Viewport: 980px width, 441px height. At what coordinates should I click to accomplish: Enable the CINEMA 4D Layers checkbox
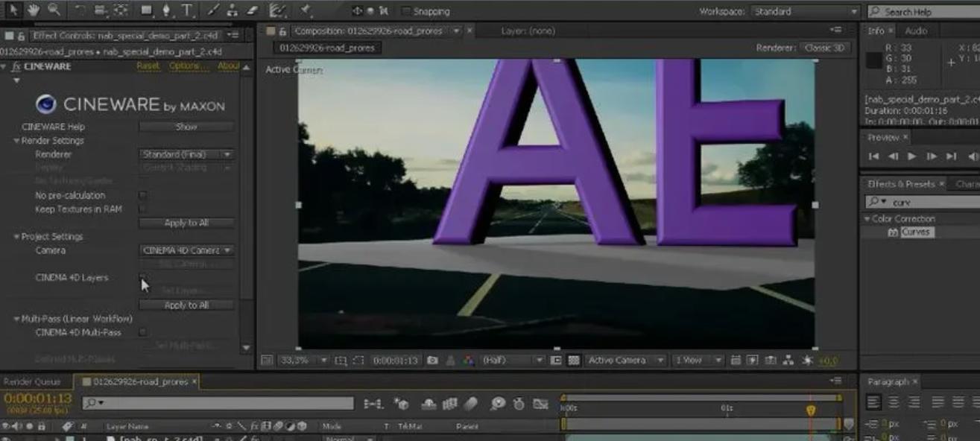pyautogui.click(x=143, y=277)
